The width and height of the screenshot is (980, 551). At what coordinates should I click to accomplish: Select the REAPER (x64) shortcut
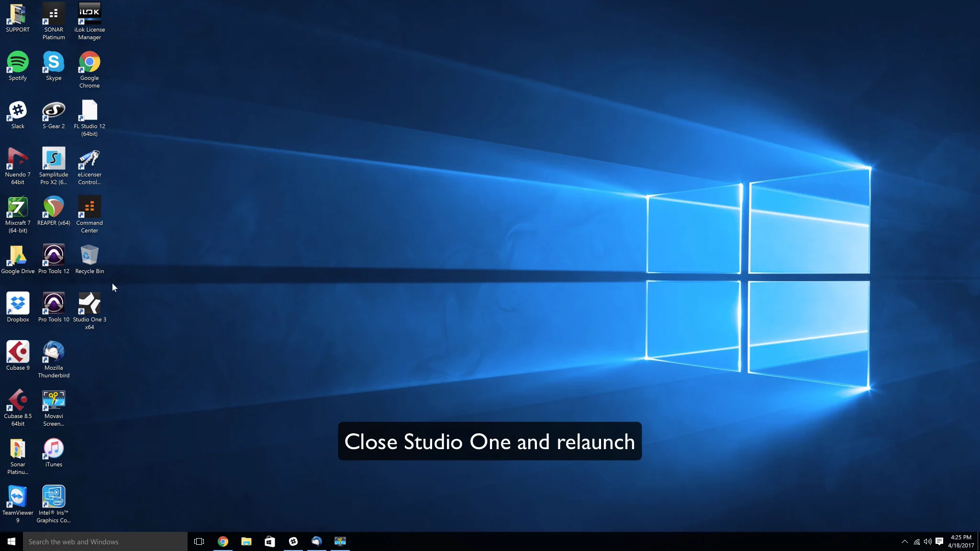pos(54,211)
